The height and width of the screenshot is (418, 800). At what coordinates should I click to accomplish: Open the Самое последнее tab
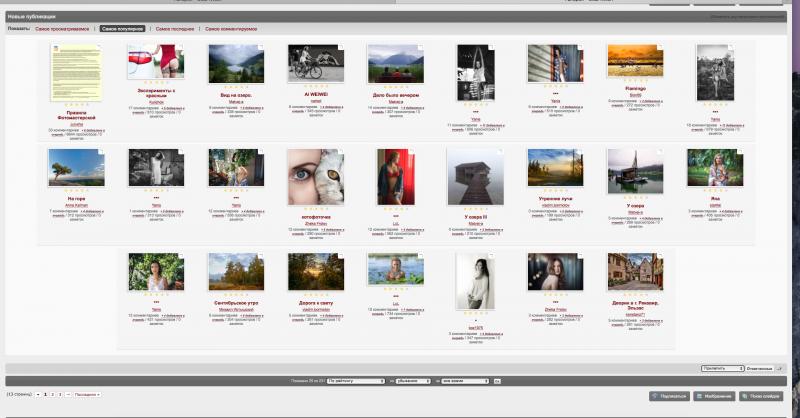pos(175,29)
